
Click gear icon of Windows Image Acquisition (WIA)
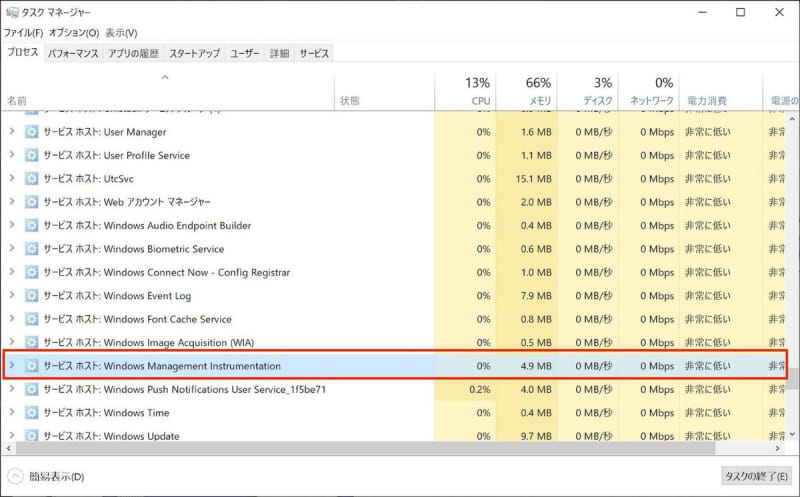point(32,342)
